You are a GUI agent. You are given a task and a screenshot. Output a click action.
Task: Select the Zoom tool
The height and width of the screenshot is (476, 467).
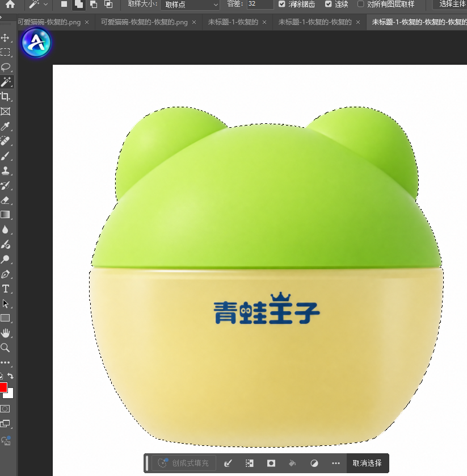5,348
